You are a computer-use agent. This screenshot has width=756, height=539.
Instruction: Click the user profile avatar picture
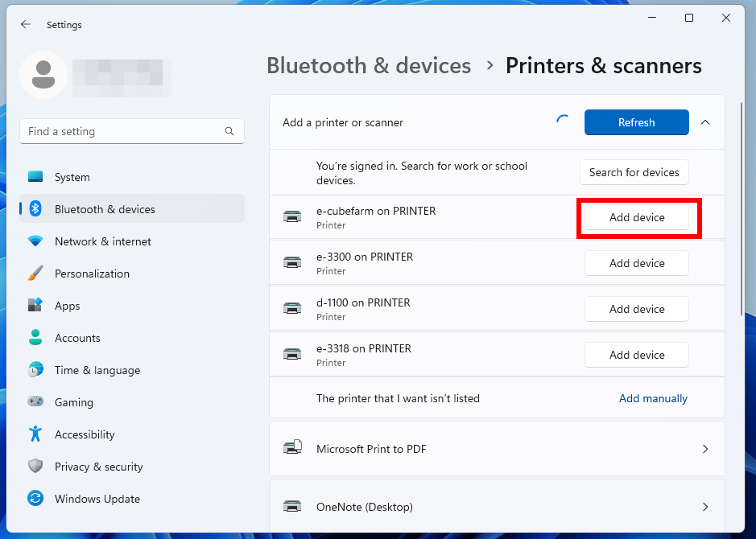coord(43,75)
